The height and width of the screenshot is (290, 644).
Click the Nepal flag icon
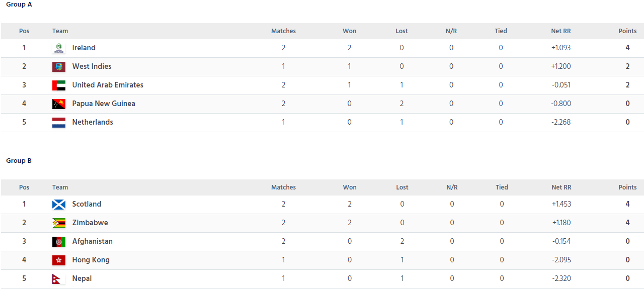58,279
